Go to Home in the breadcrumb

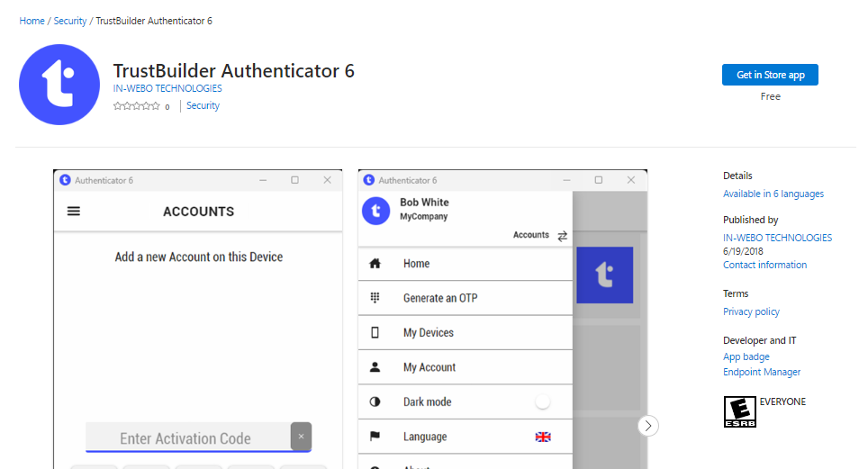pos(32,21)
